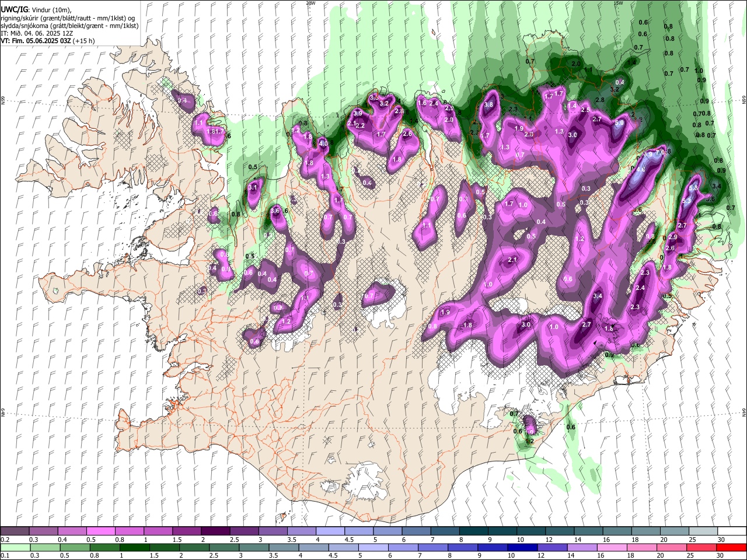Screen dimensions: 747x560
Task: Click the white above-30 swatch ending upper legend row
Action: pos(732,531)
